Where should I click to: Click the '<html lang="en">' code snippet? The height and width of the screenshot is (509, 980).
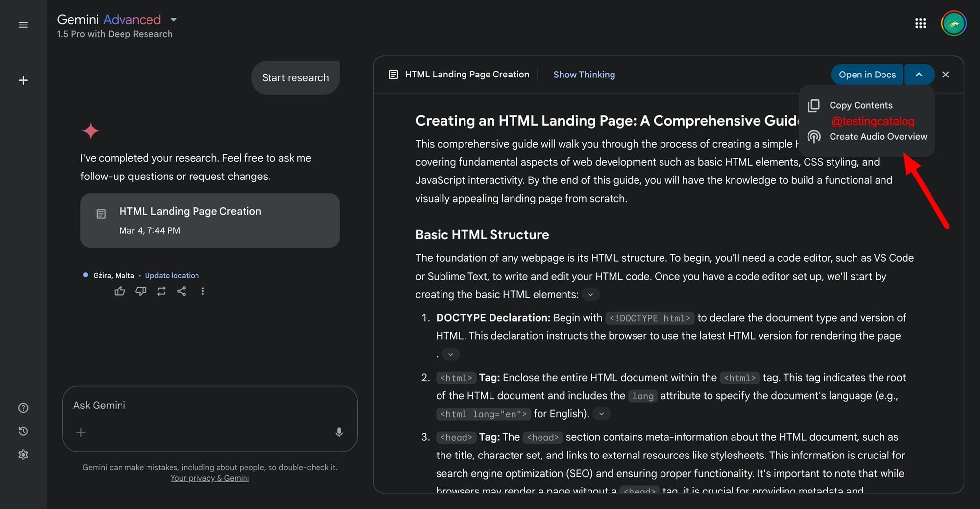pyautogui.click(x=483, y=414)
